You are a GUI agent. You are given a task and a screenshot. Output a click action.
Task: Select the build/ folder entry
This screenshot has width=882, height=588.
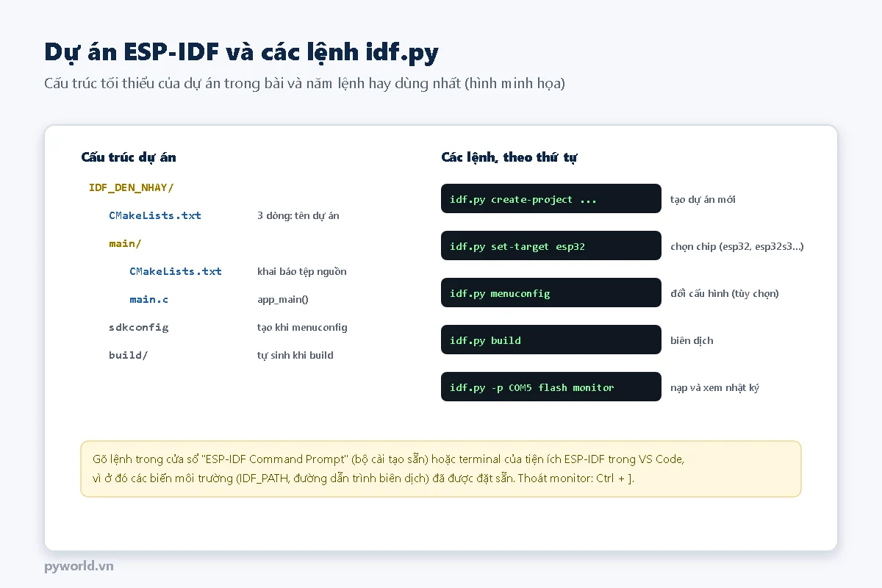pyautogui.click(x=129, y=355)
